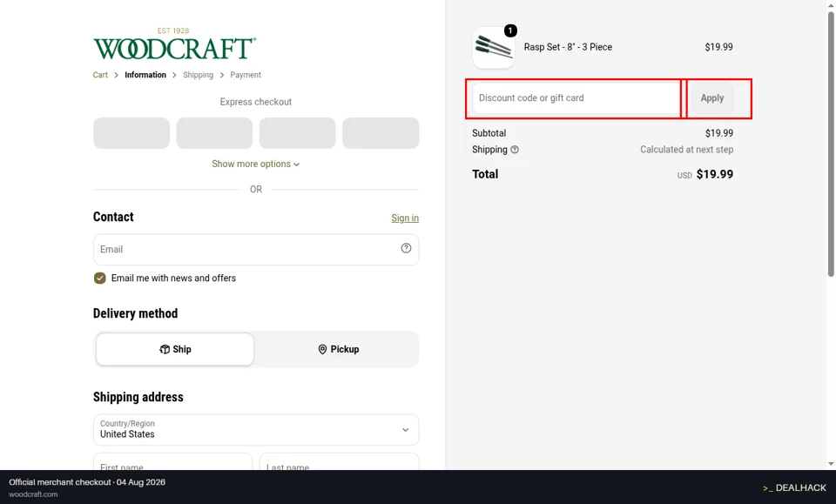The image size is (836, 504).
Task: Click the Information breadcrumb step
Action: [x=145, y=75]
